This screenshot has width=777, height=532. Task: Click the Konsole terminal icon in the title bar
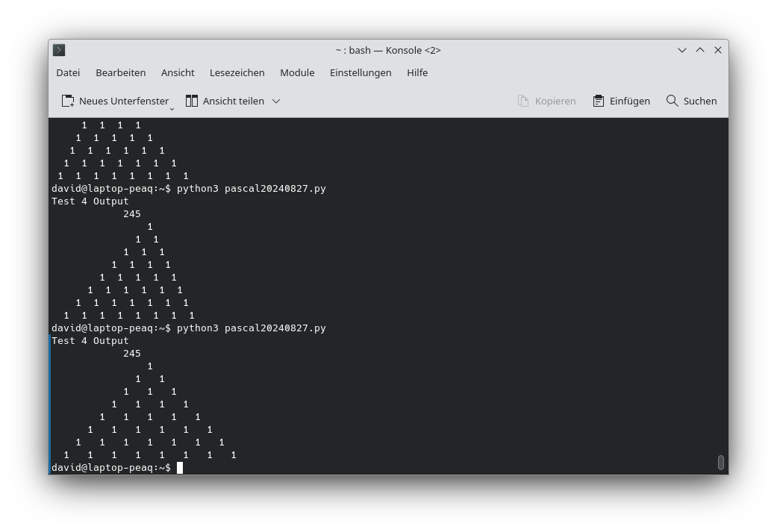(59, 50)
